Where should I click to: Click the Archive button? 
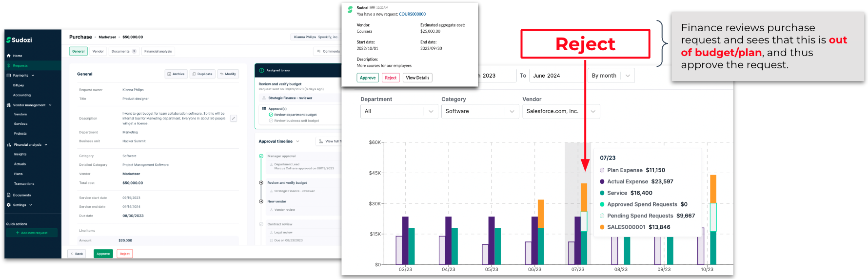(x=176, y=74)
